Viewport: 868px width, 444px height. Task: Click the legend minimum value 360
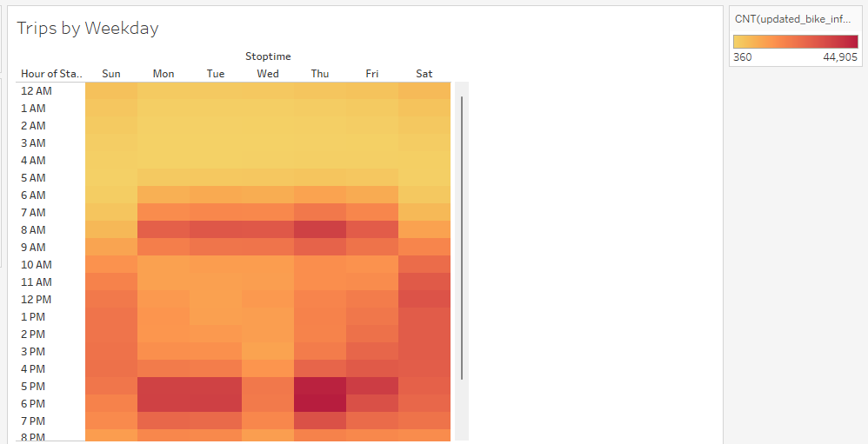[x=743, y=57]
